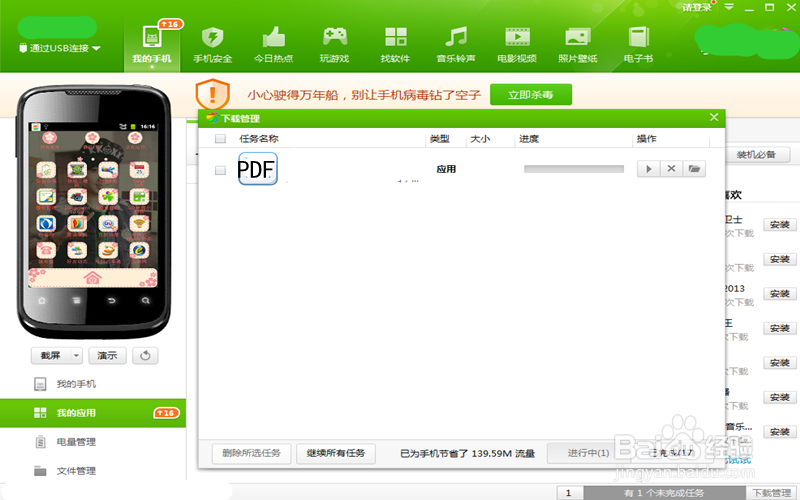Click the 装机必备 button behind the dialog
The width and height of the screenshot is (800, 500).
pyautogui.click(x=757, y=155)
